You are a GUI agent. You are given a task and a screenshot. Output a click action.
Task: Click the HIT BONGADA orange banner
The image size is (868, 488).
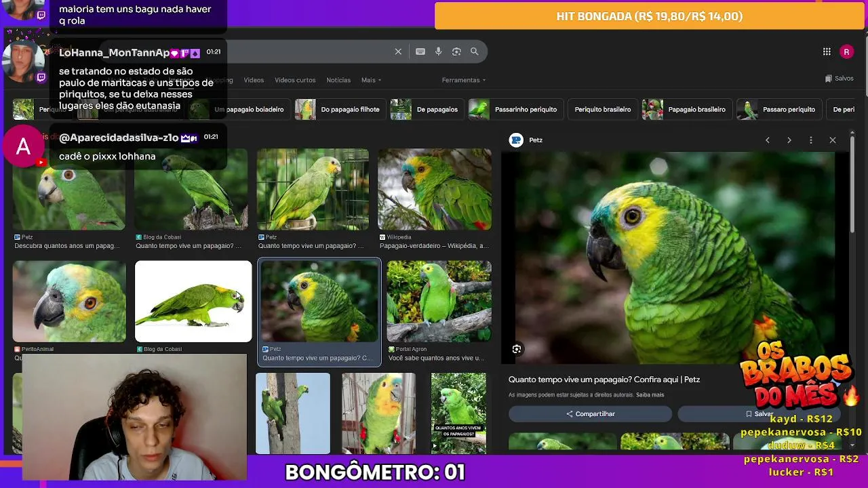(x=650, y=16)
